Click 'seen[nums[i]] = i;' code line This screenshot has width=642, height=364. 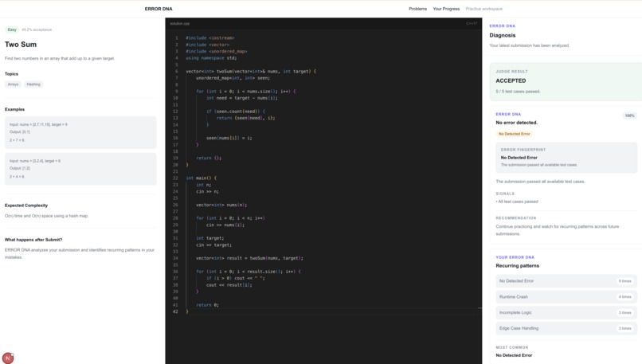tap(229, 138)
